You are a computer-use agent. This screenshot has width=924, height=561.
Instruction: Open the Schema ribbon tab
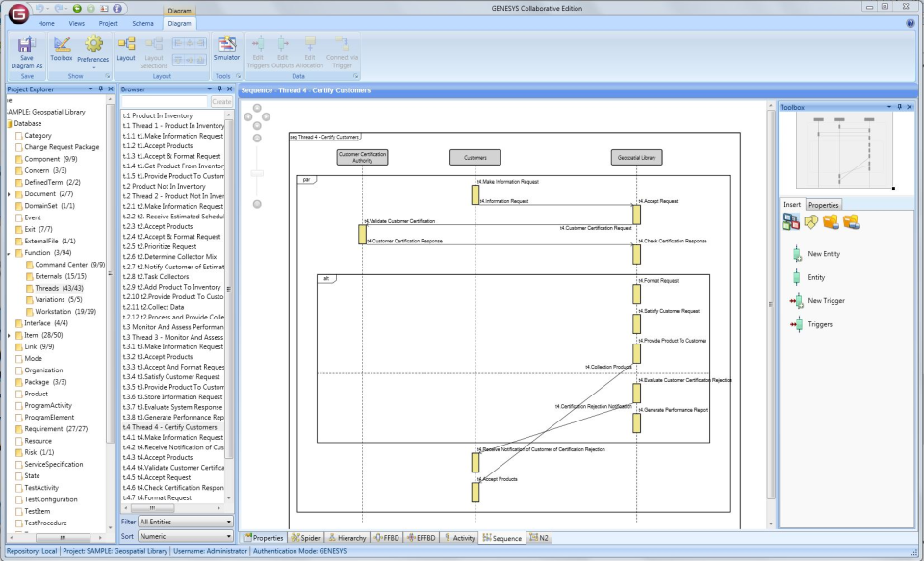(x=142, y=23)
